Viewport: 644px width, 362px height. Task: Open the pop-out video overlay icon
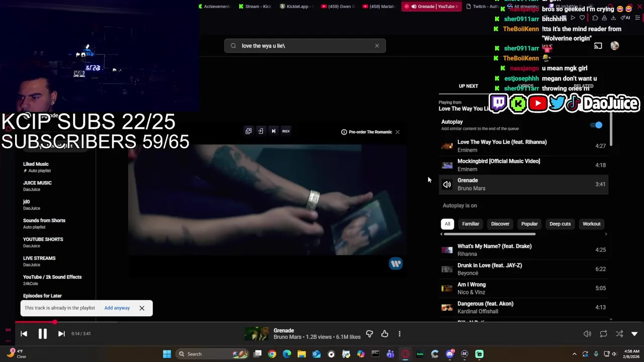click(x=249, y=131)
